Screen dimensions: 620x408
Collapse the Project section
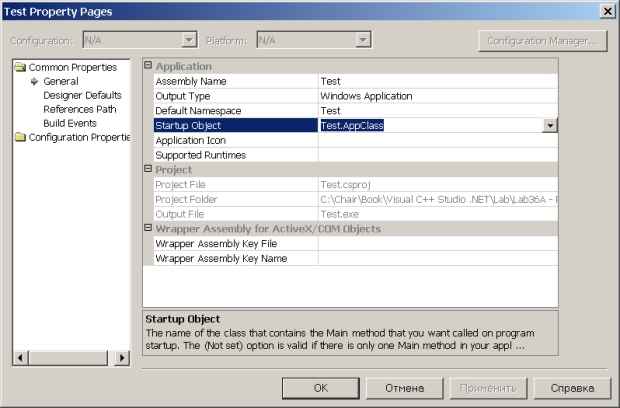pos(149,170)
